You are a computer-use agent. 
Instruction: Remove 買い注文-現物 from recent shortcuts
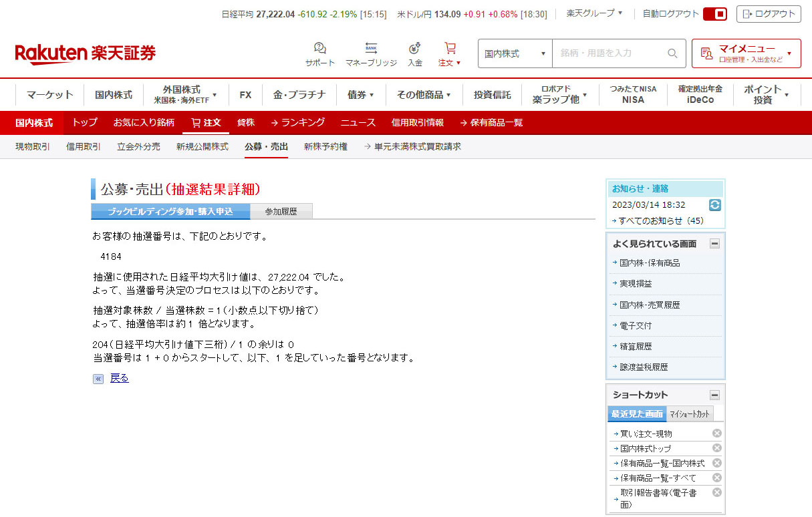click(x=716, y=434)
